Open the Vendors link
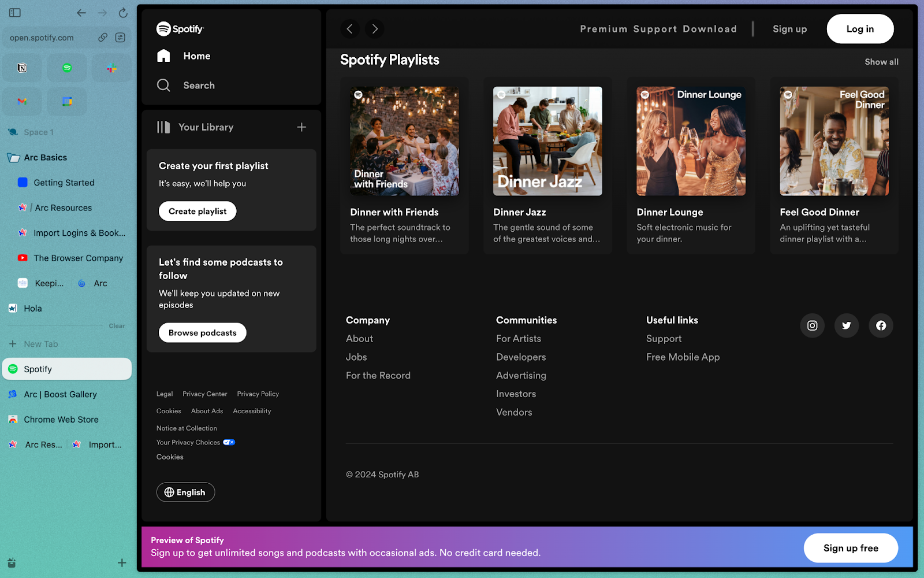The height and width of the screenshot is (578, 924). click(x=514, y=412)
